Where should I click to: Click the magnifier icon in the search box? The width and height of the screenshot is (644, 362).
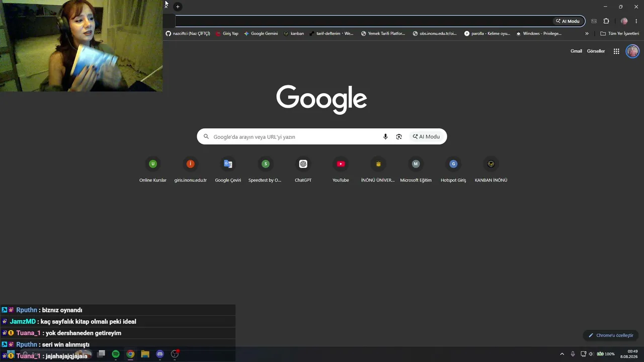coord(206,137)
